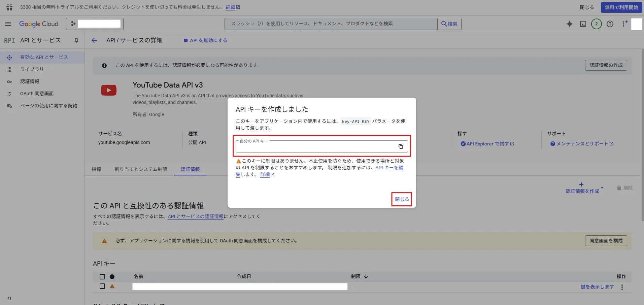Click API を無効にする

click(x=205, y=40)
